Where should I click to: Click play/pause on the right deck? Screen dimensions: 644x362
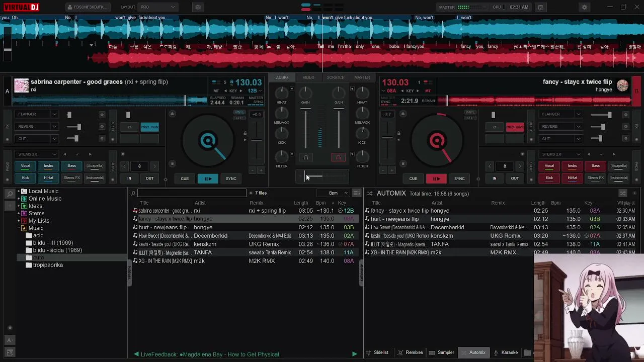(436, 178)
